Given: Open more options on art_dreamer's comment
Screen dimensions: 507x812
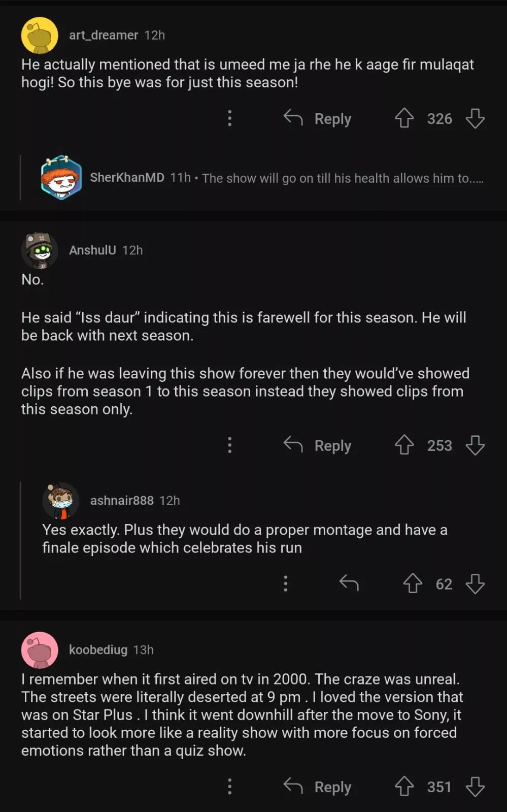Looking at the screenshot, I should (x=229, y=118).
